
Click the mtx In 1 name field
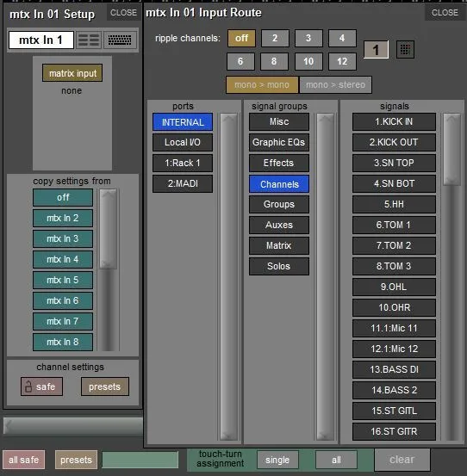pos(41,40)
